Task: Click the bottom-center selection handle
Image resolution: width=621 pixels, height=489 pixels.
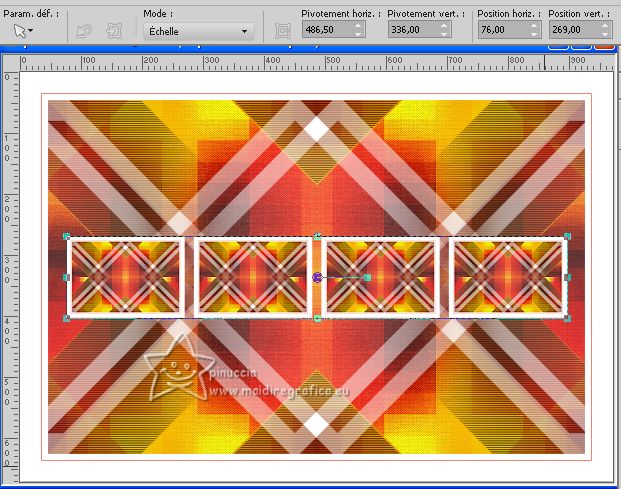Action: [x=317, y=318]
